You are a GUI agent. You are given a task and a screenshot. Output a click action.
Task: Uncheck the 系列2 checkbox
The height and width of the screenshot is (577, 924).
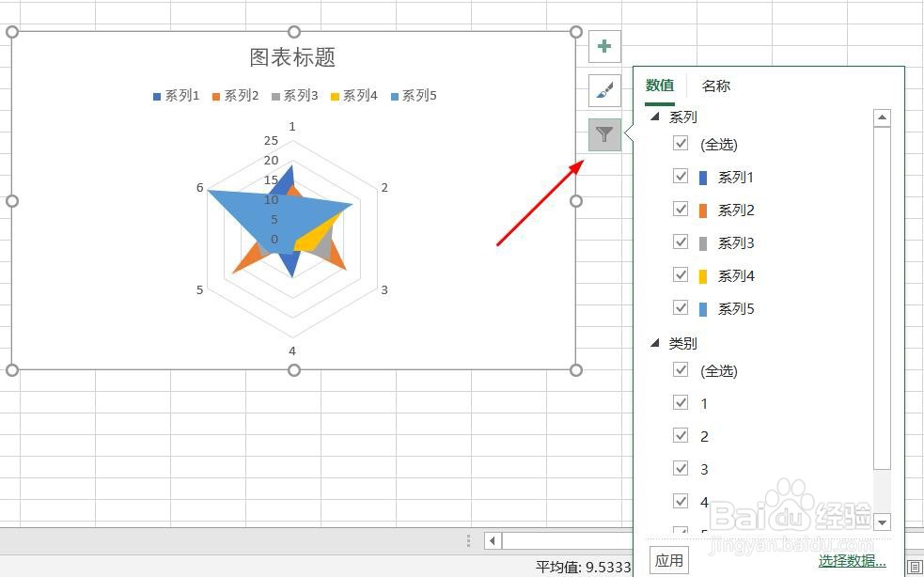[681, 210]
